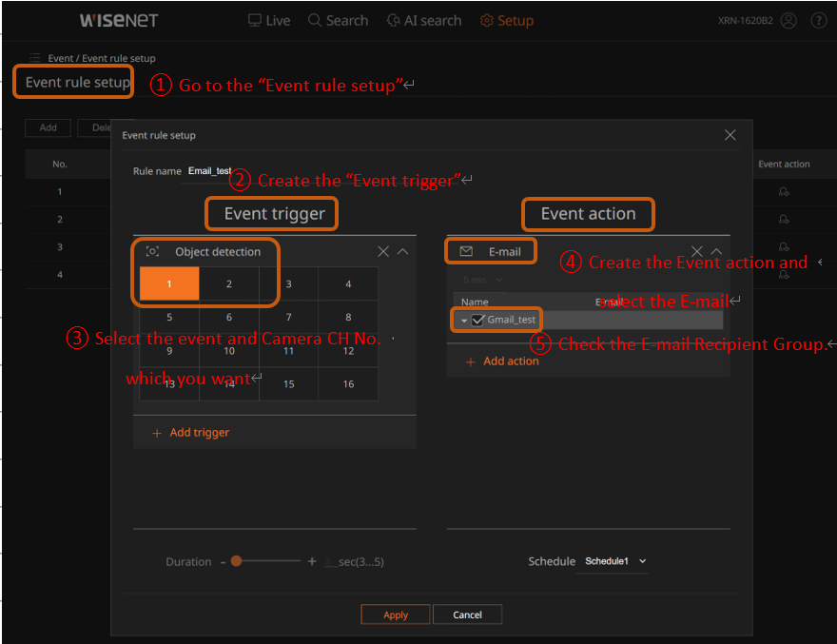
Task: Remove the Object detection trigger
Action: coord(382,251)
